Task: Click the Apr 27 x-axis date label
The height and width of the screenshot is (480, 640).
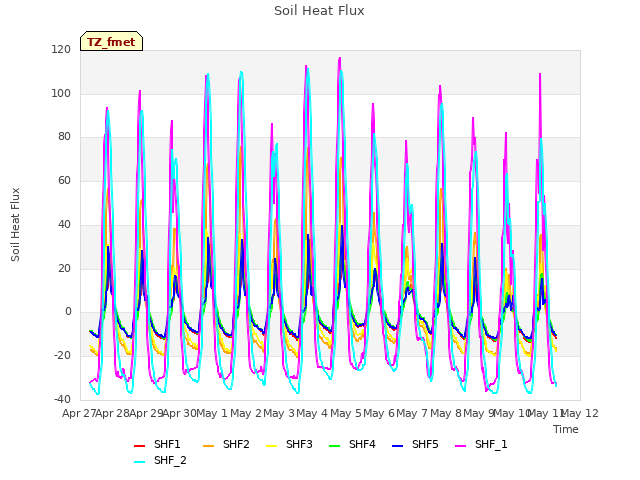Action: (x=78, y=413)
